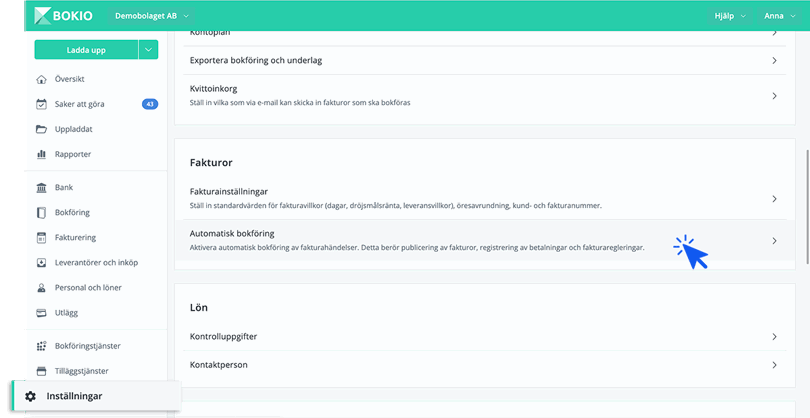
Task: Click the Bank building icon
Action: [41, 187]
